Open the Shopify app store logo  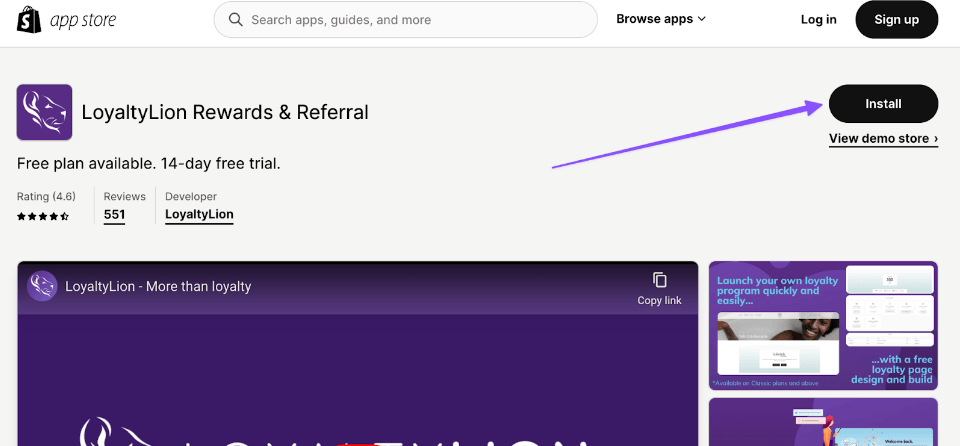66,20
